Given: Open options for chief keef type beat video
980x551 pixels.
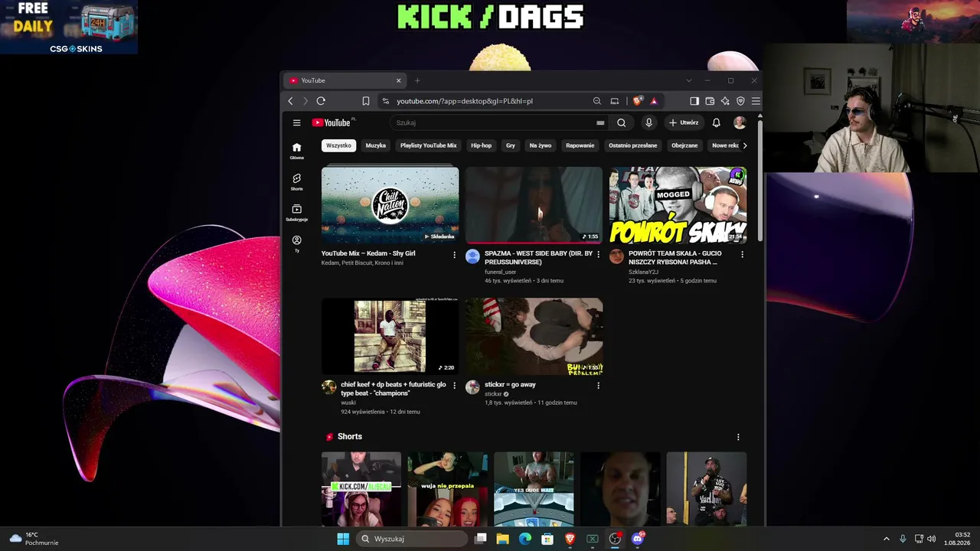Looking at the screenshot, I should point(454,386).
